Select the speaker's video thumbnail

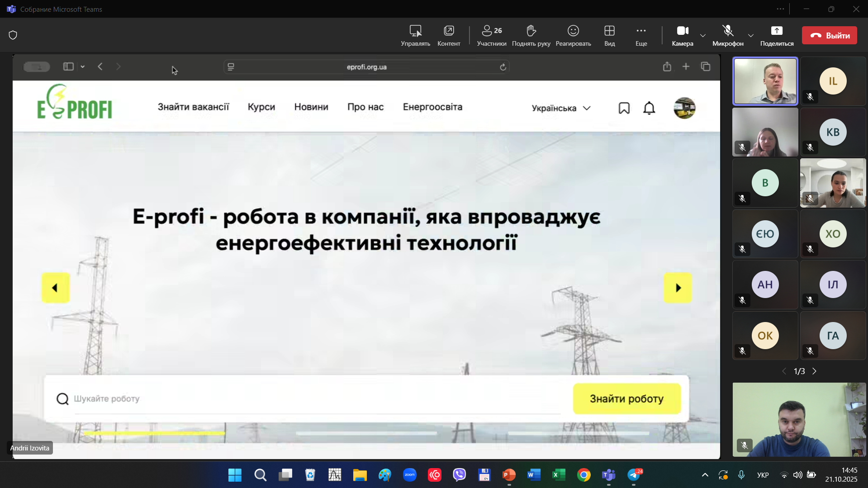tap(765, 81)
